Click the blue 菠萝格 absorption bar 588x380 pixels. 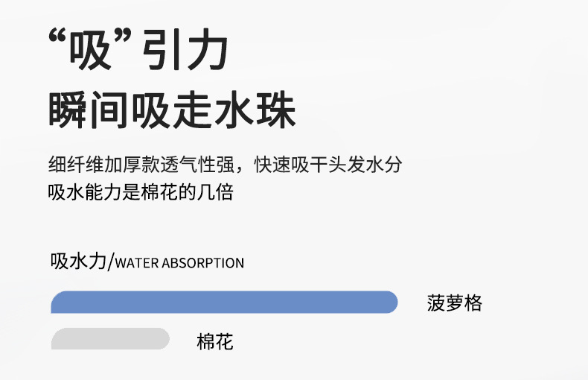tap(223, 302)
